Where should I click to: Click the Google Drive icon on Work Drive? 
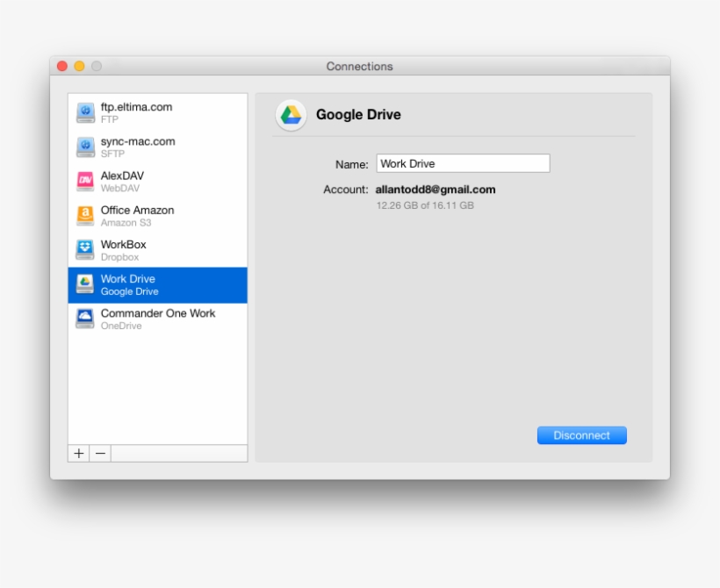coord(84,283)
